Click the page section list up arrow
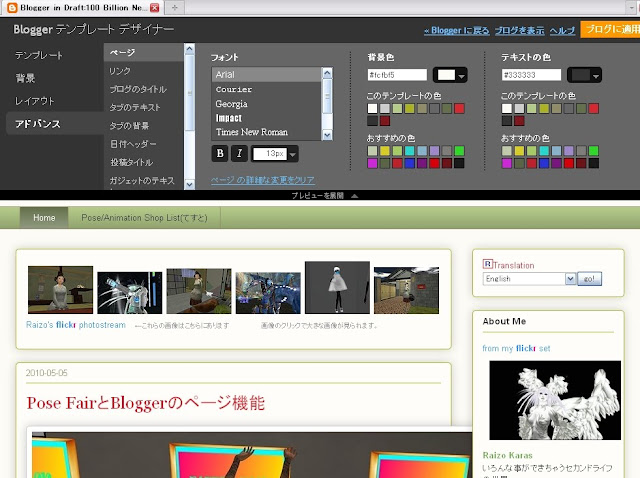 coord(189,49)
